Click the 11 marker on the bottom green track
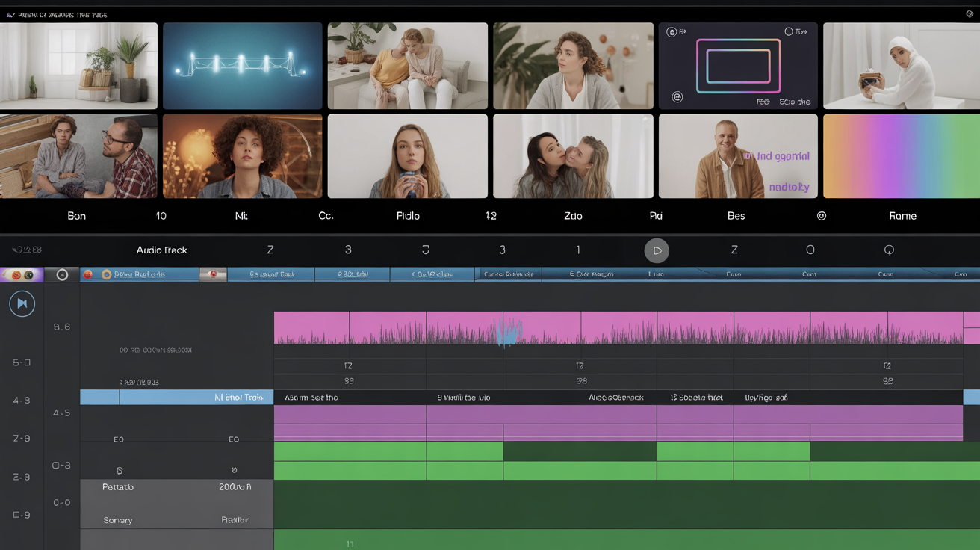The height and width of the screenshot is (550, 980). (x=350, y=544)
